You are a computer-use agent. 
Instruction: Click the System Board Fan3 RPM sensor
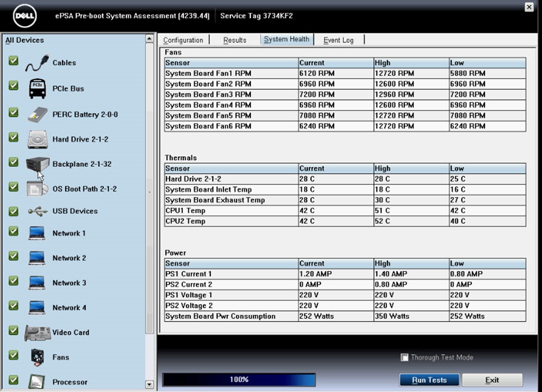208,94
